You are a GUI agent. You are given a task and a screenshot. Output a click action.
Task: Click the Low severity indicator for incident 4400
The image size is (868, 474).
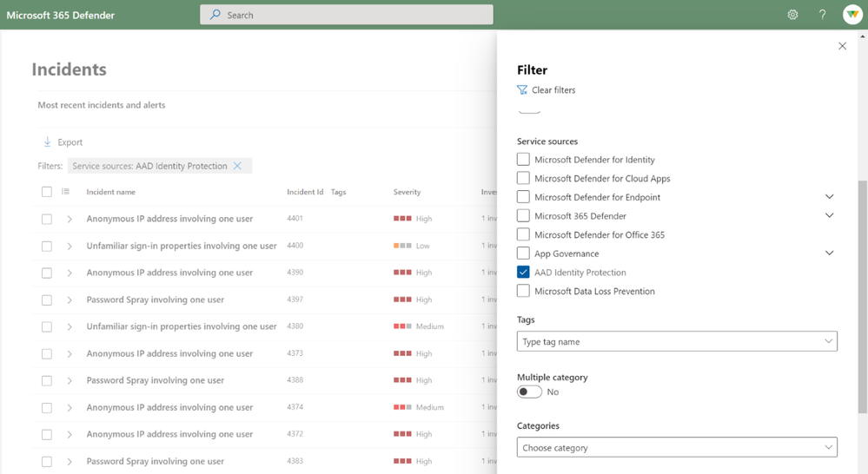[x=402, y=246]
